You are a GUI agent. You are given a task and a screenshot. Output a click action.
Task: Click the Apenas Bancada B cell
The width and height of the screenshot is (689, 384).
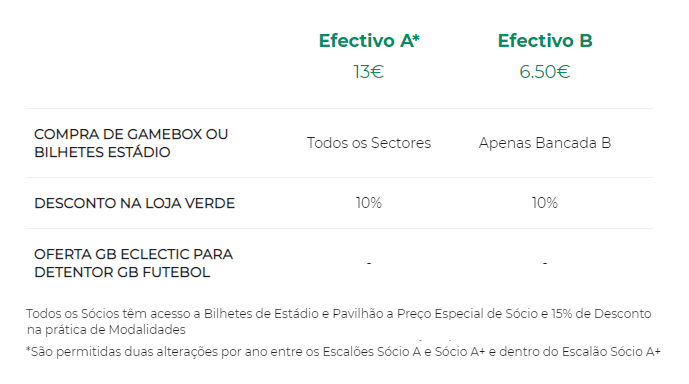tap(545, 143)
